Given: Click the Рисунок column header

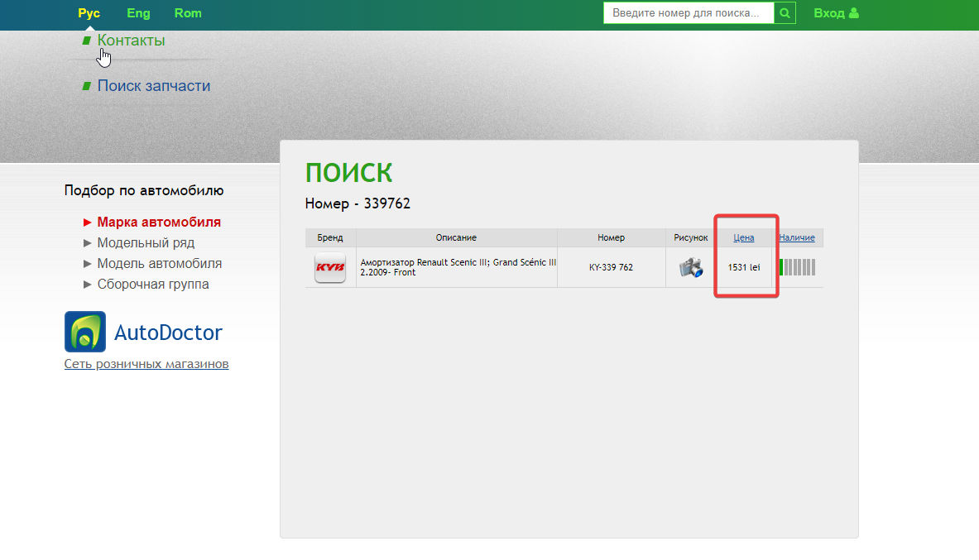Looking at the screenshot, I should point(690,238).
